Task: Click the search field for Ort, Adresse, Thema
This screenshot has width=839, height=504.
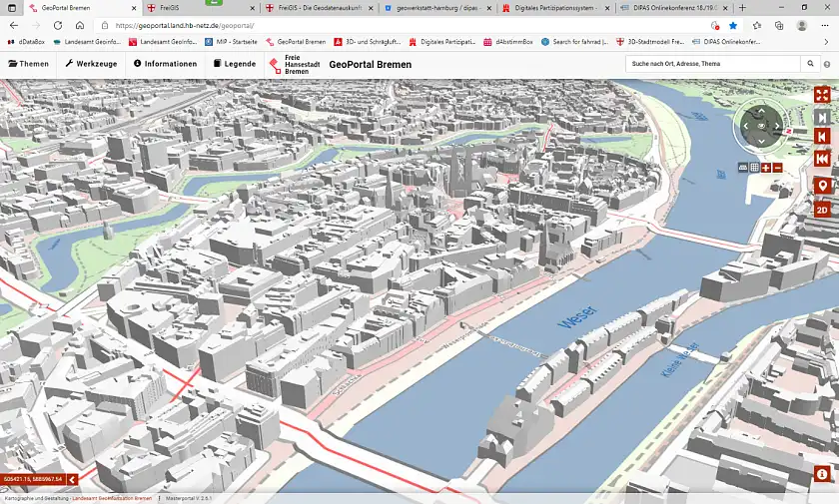Action: click(698, 64)
